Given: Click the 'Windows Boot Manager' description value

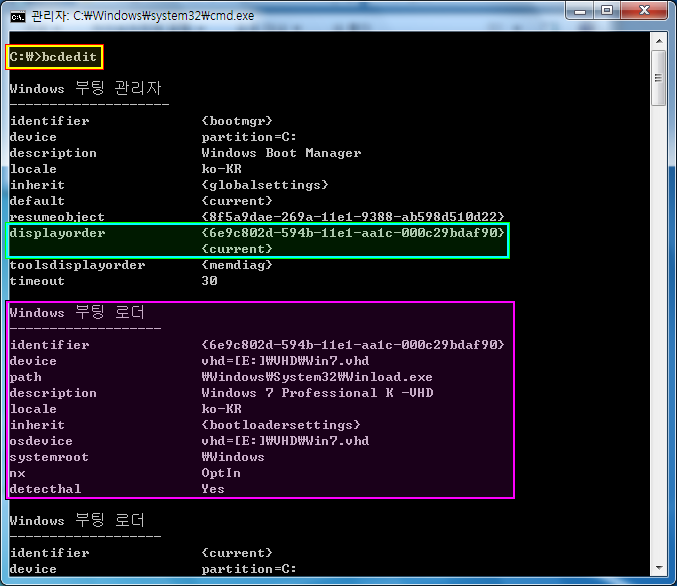Looking at the screenshot, I should click(281, 153).
